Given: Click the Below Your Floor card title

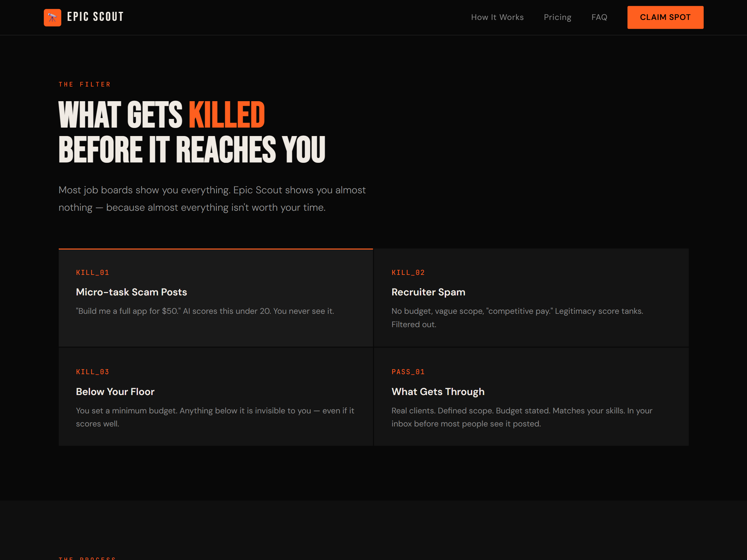Looking at the screenshot, I should click(115, 392).
